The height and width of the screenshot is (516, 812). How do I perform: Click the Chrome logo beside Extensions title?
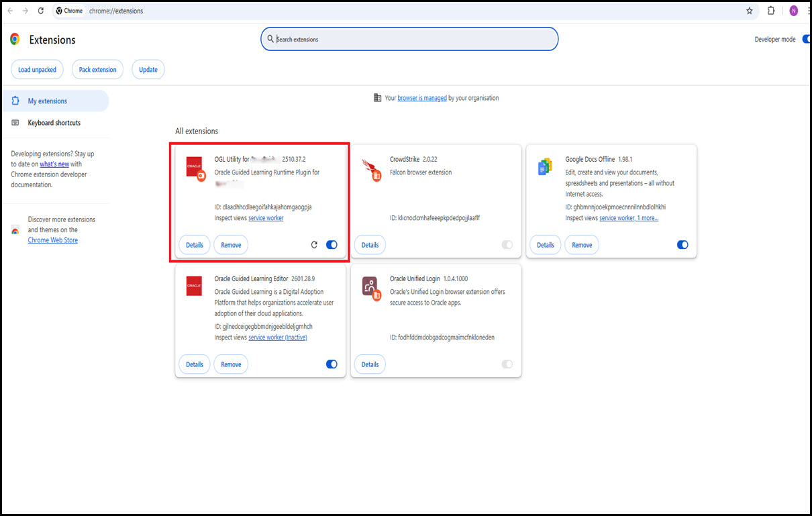[15, 40]
